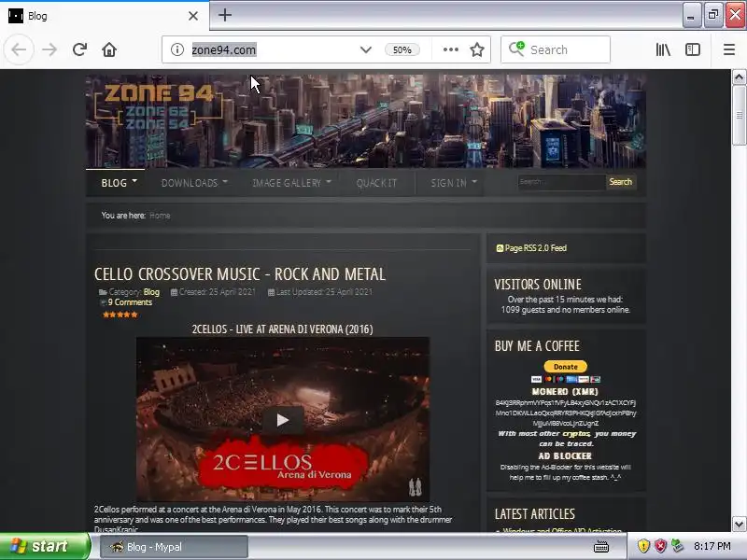Expand the address bar history dropdown
This screenshot has height=560, width=747.
tap(365, 49)
